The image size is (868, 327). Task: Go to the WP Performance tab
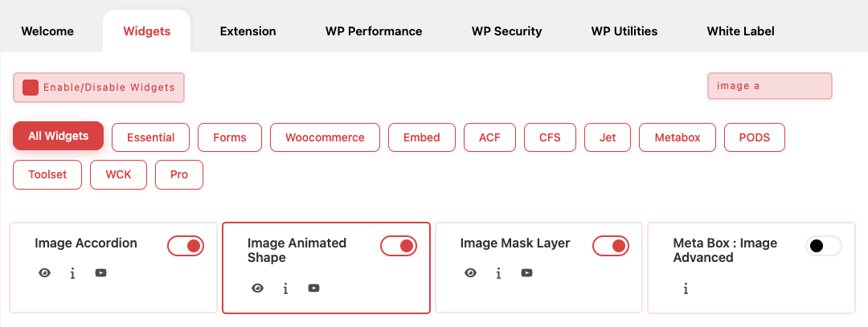tap(374, 31)
